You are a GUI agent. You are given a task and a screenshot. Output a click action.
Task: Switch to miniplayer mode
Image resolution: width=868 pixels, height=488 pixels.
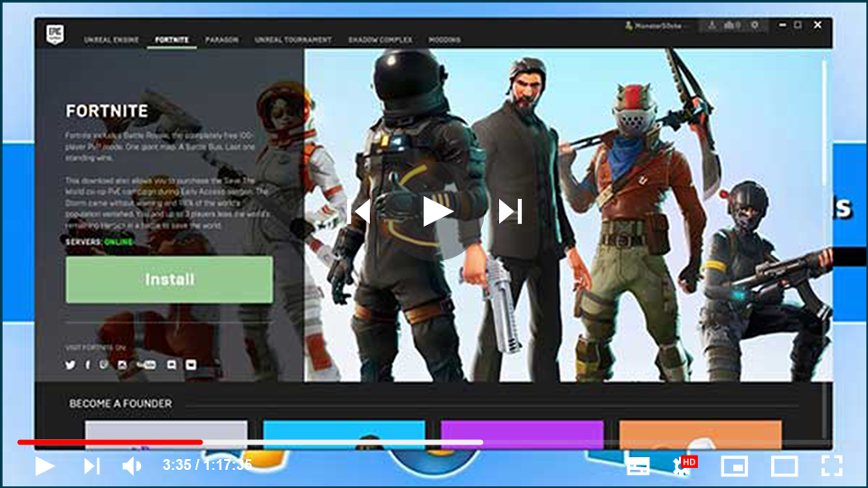733,466
